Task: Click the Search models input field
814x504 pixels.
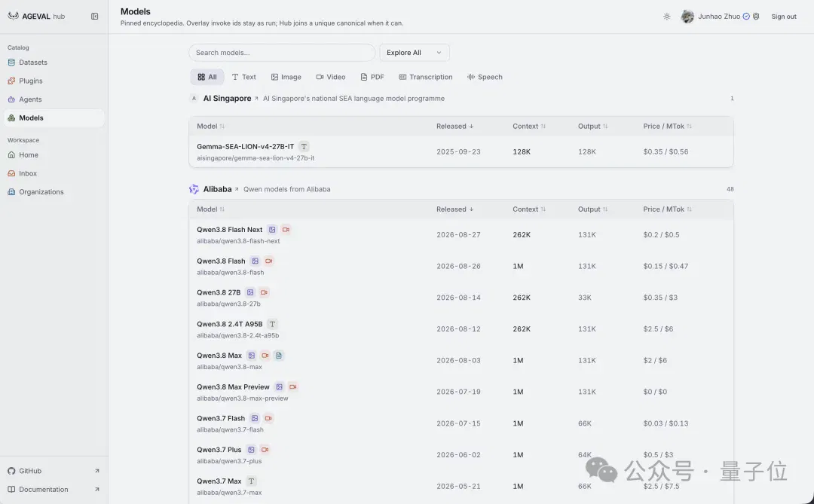Action: tap(282, 53)
